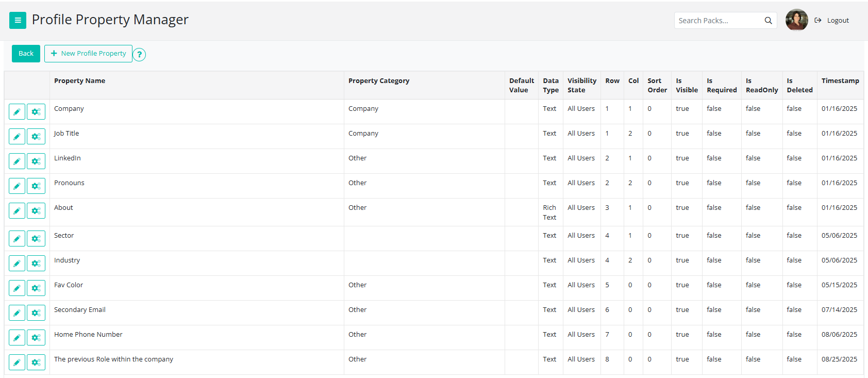Create a New Profile Property

coord(88,54)
